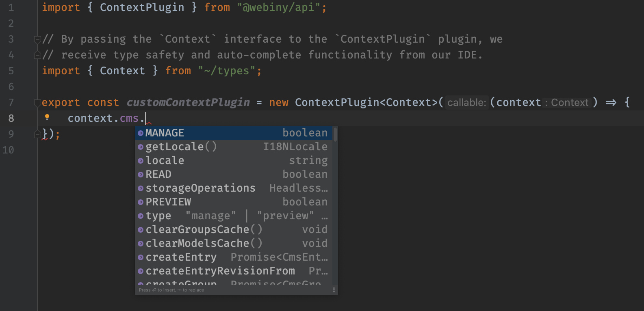Viewport: 644px width, 311px height.
Task: Click the property icon next to createGroup
Action: (140, 283)
